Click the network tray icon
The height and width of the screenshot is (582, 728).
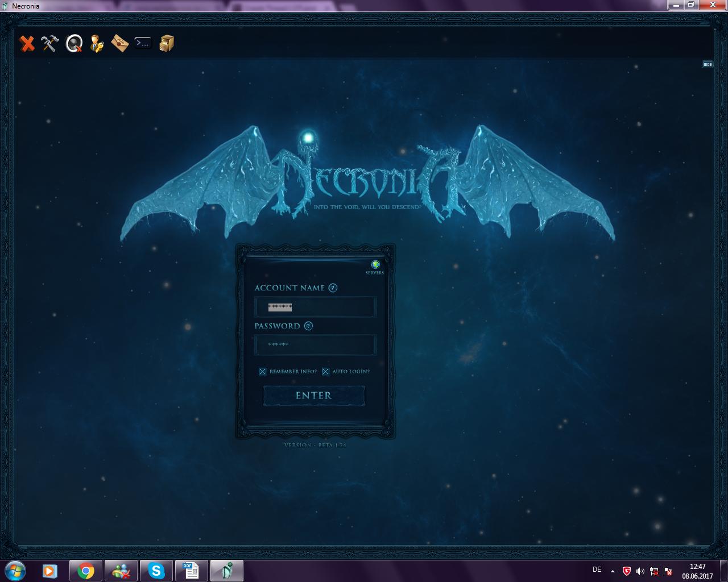(x=655, y=571)
